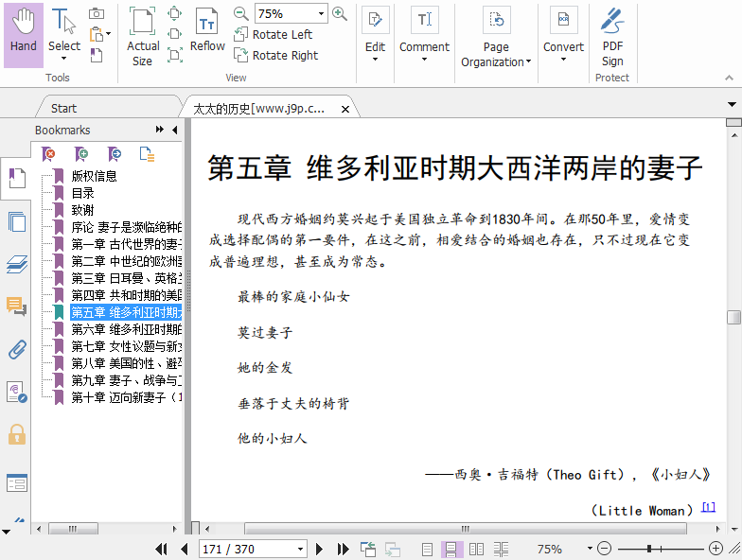Image resolution: width=742 pixels, height=560 pixels.
Task: Enable Reflow view
Action: click(206, 30)
